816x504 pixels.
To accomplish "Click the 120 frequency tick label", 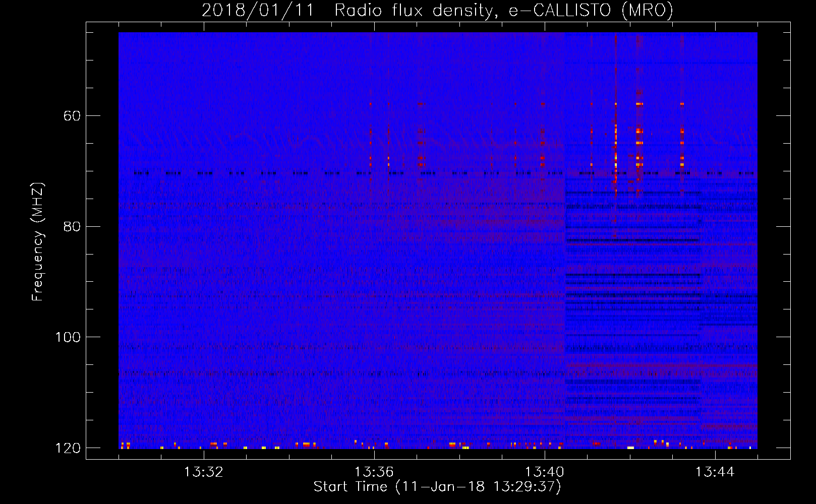I will (x=68, y=448).
